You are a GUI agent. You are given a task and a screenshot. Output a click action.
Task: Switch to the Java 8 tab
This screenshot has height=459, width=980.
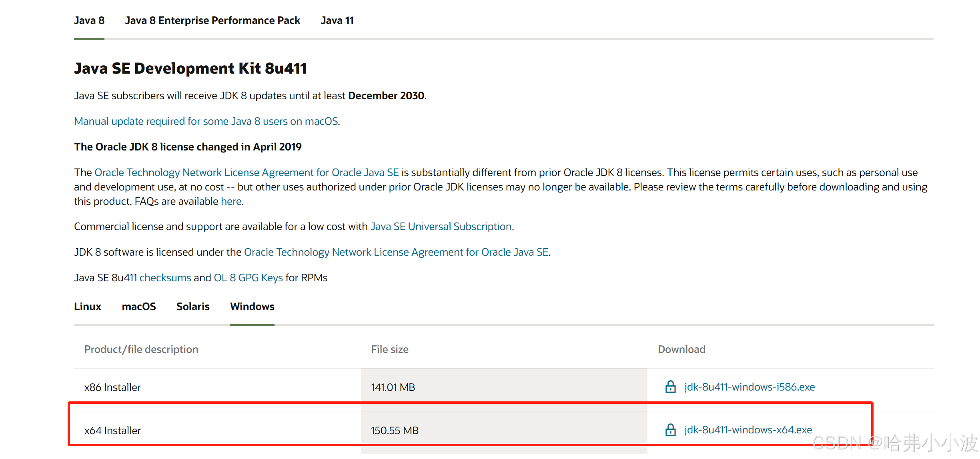tap(89, 20)
